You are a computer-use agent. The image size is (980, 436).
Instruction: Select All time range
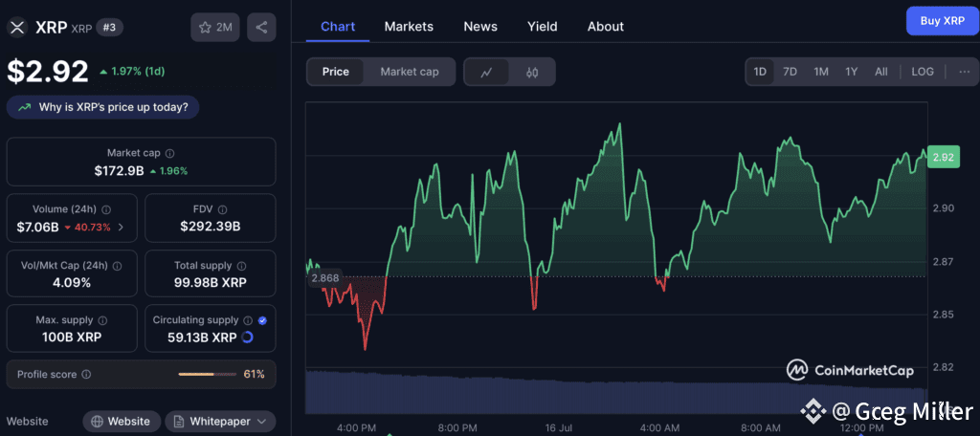pos(881,72)
